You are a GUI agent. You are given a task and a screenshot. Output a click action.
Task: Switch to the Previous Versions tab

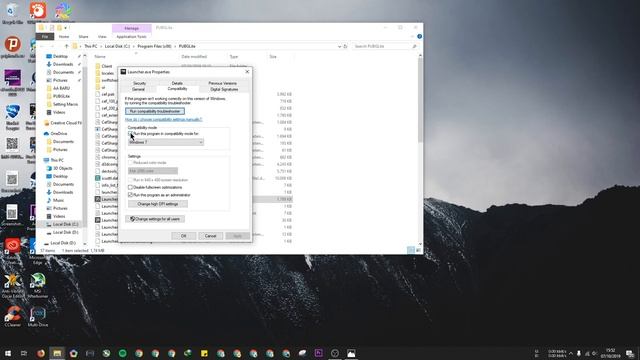tap(222, 83)
